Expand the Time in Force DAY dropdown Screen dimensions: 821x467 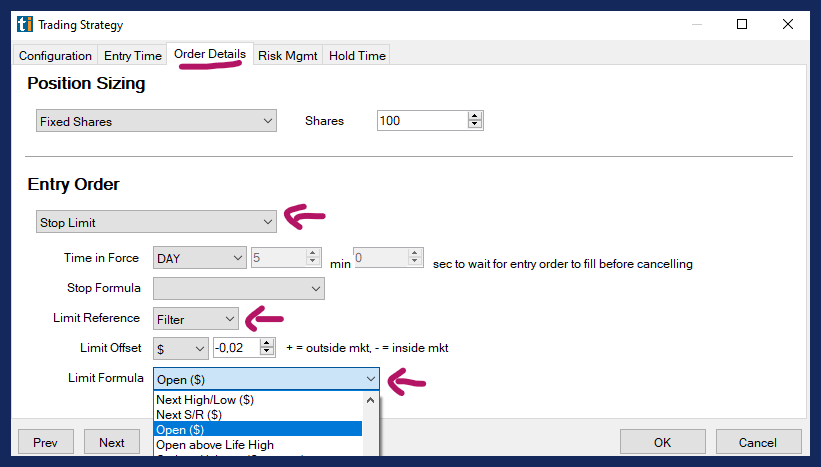pos(199,258)
